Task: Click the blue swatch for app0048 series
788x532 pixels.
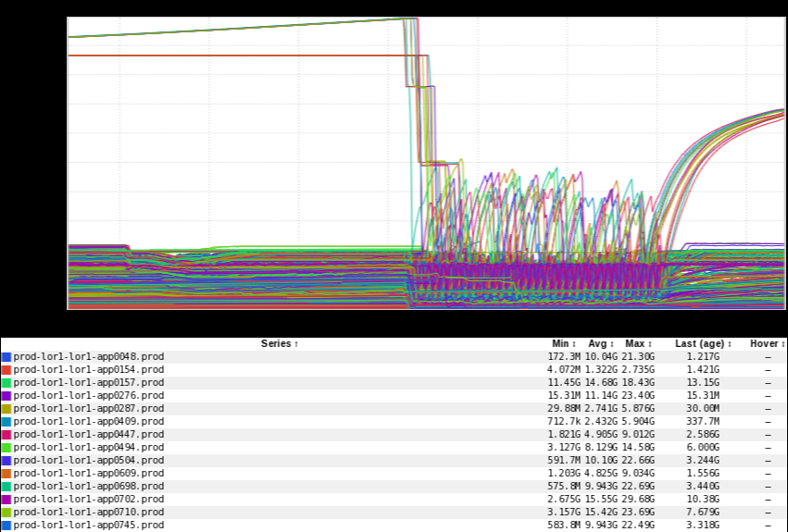Action: (x=6, y=357)
